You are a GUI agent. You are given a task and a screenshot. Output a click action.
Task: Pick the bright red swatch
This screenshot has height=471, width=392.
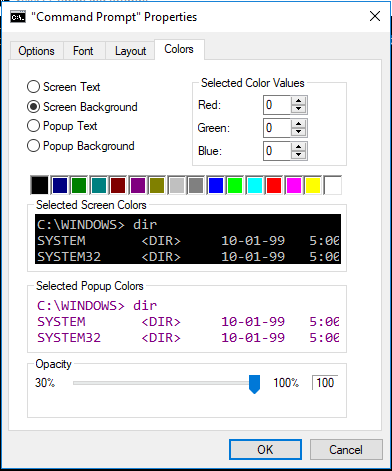[274, 185]
